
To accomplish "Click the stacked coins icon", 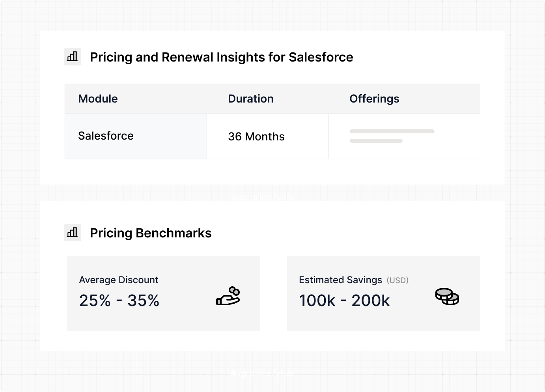I will click(447, 297).
